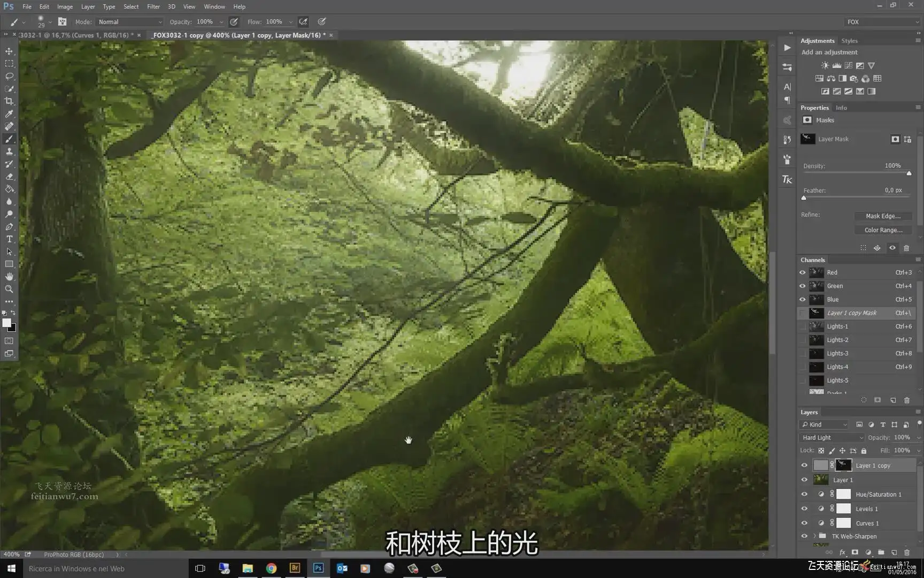Delete the mask using Properties trash icon
Screen dimensions: 924x578
point(906,248)
